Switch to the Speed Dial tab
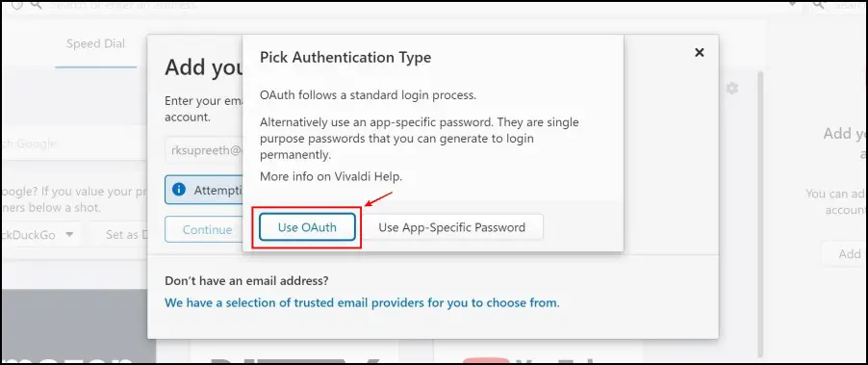868x365 pixels. (x=96, y=43)
